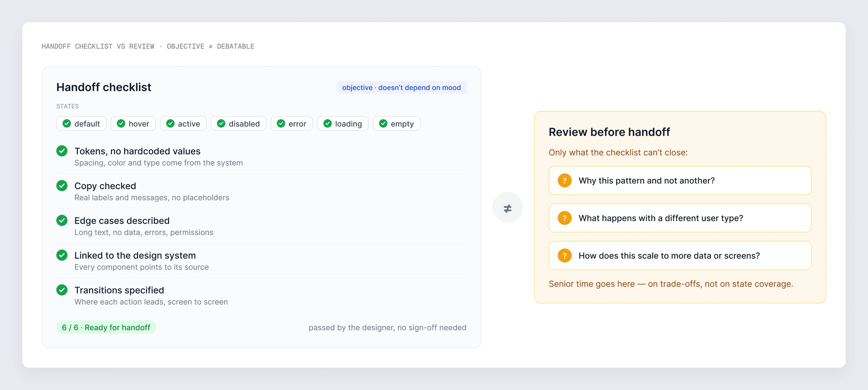This screenshot has width=868, height=390.
Task: Click the 'error' state chip
Action: click(292, 123)
